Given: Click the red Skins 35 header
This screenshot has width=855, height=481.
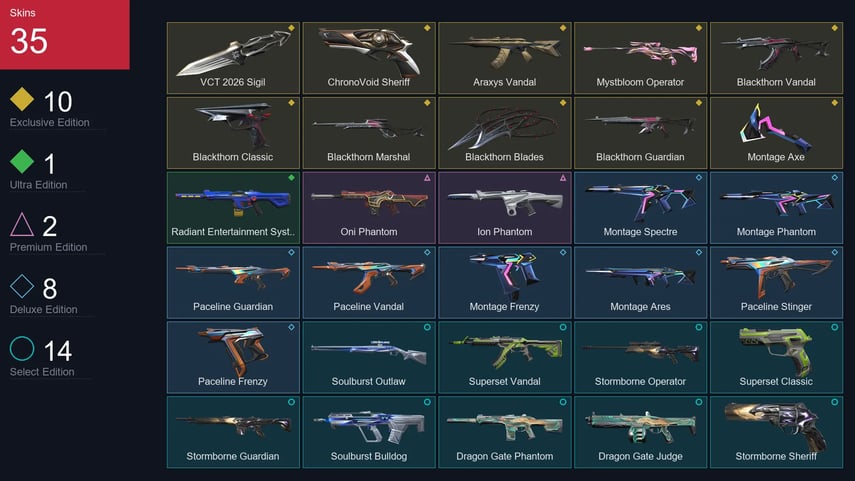Looking at the screenshot, I should coord(64,34).
